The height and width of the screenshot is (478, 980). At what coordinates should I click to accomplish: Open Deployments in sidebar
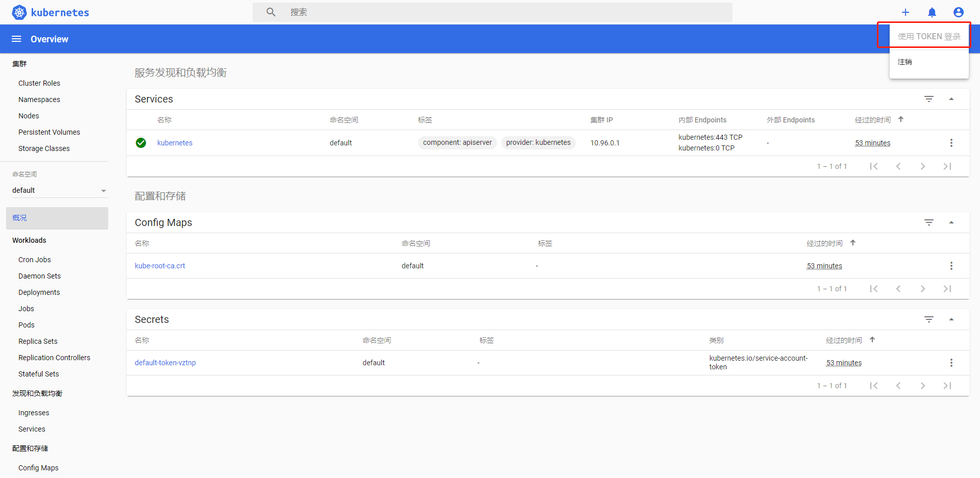pos(39,292)
